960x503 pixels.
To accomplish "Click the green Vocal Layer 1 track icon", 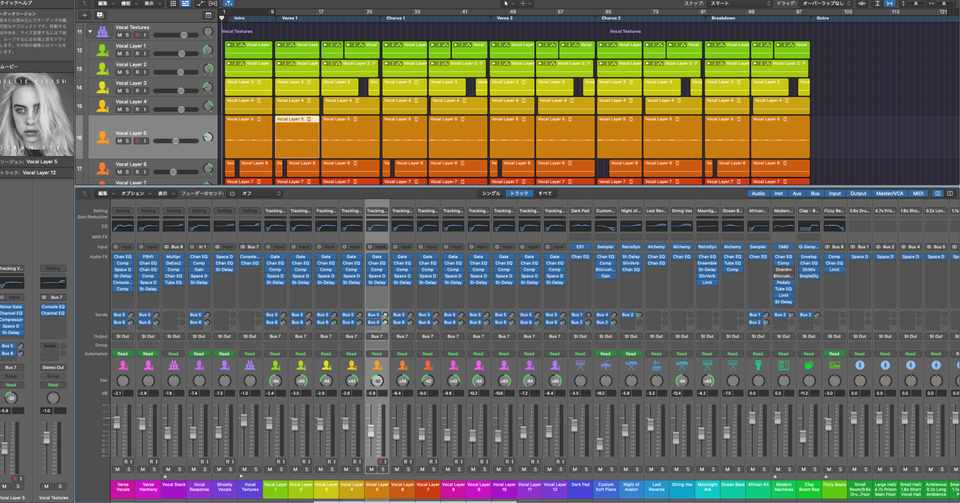I will point(101,50).
